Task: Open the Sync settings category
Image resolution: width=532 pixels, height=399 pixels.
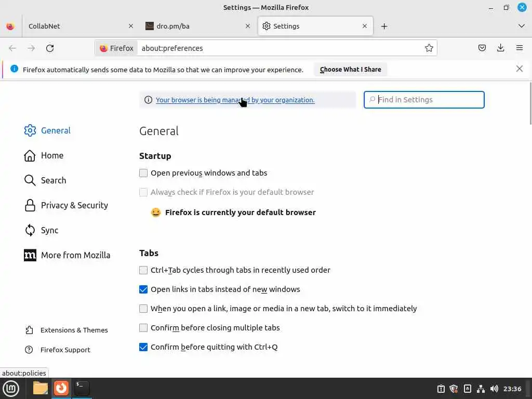Action: pyautogui.click(x=42, y=230)
